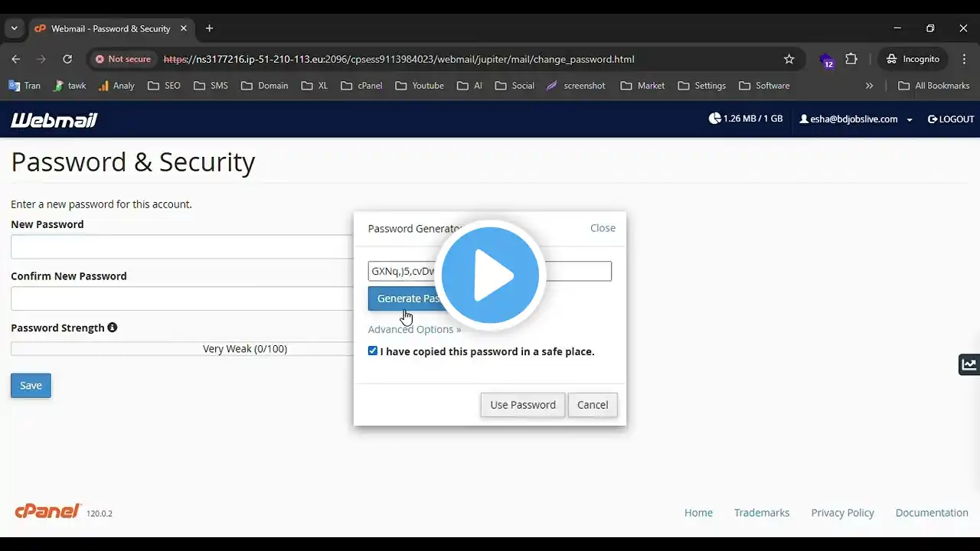The width and height of the screenshot is (980, 551).
Task: Open the Documentation footer link
Action: click(932, 513)
